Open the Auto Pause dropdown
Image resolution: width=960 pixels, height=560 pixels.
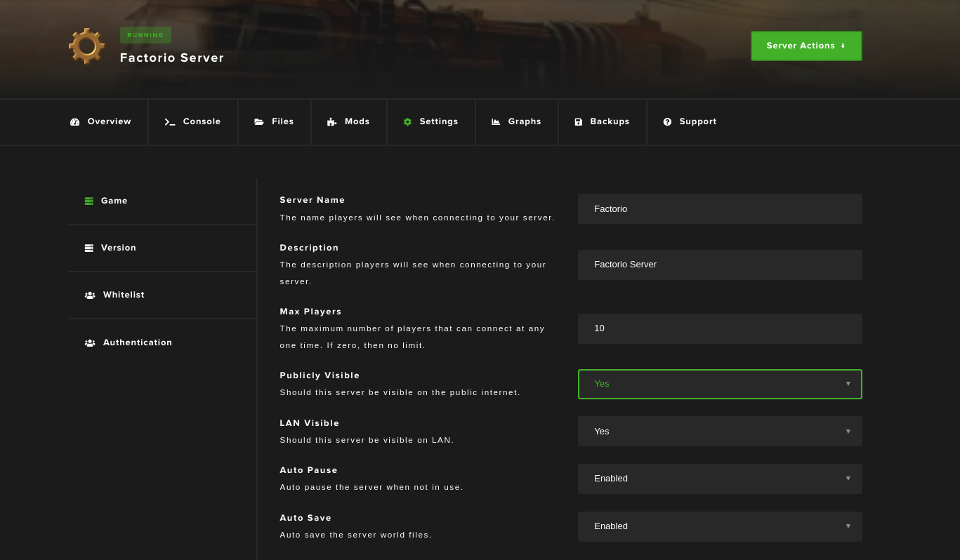(x=720, y=479)
